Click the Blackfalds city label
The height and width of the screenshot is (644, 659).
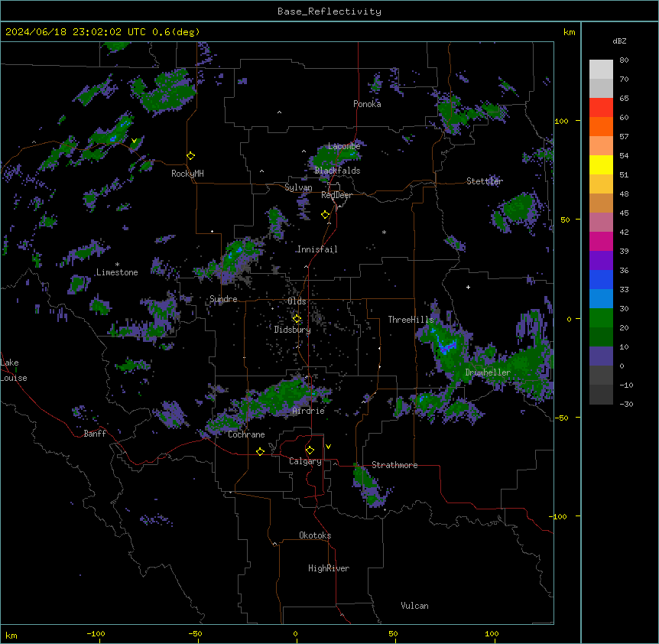tap(337, 171)
